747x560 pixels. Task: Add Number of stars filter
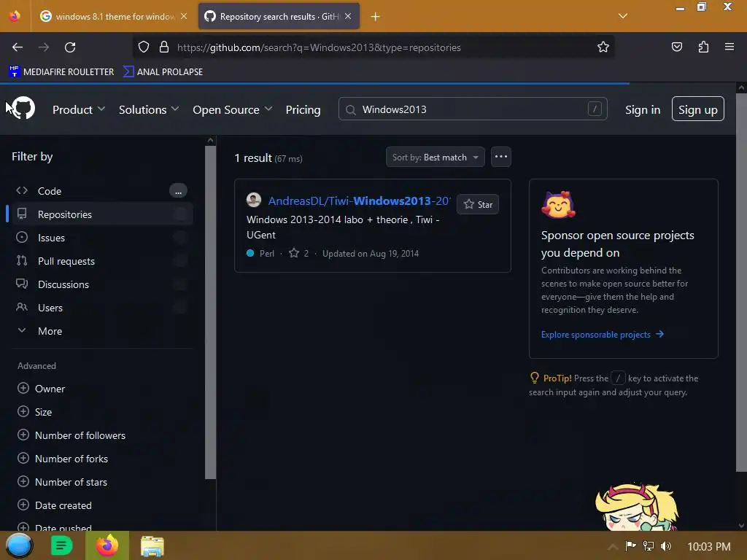[62, 482]
